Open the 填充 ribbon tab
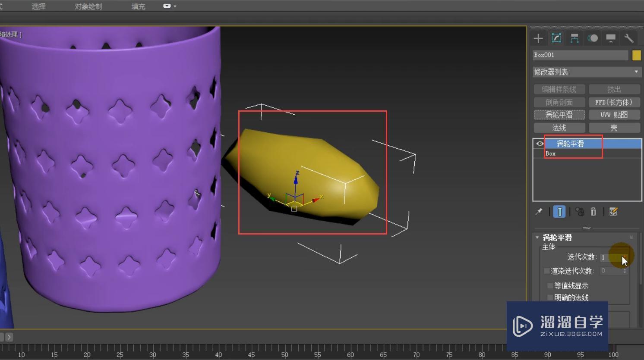Viewport: 644px width, 360px height. click(139, 6)
